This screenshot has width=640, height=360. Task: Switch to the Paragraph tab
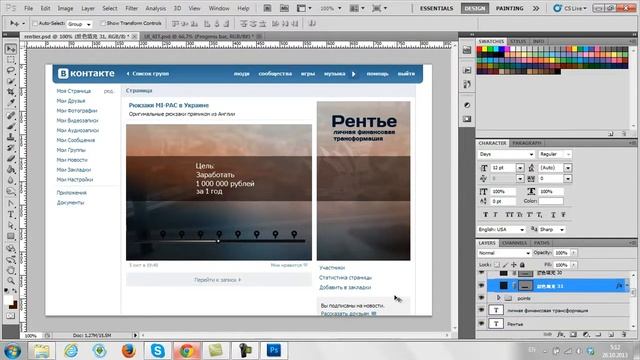coord(527,143)
